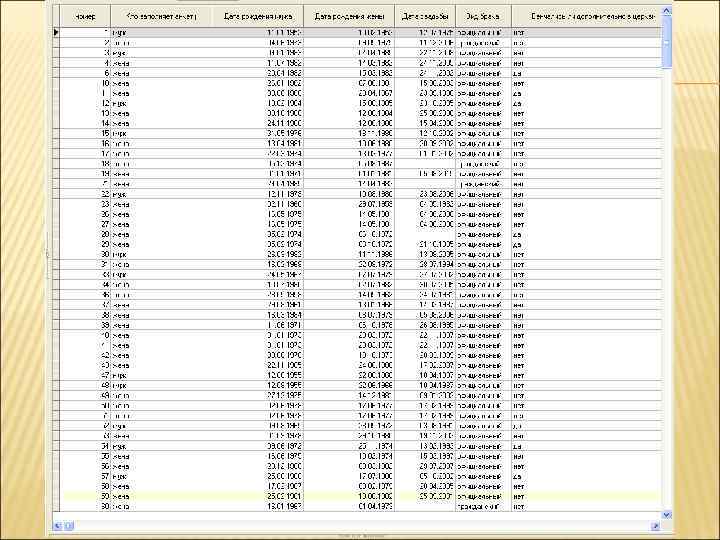
Task: Click the current-record arrow marker beside row 1
Action: point(56,32)
